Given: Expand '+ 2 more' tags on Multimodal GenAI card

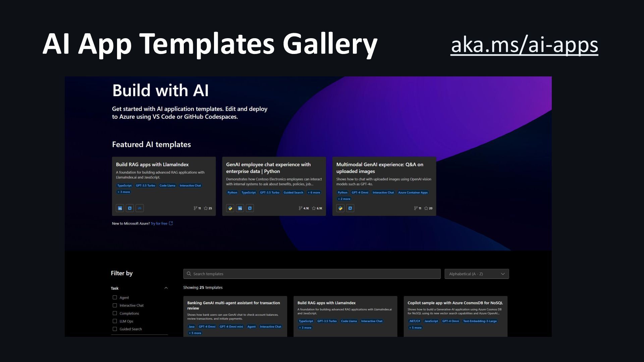Looking at the screenshot, I should pos(344,199).
